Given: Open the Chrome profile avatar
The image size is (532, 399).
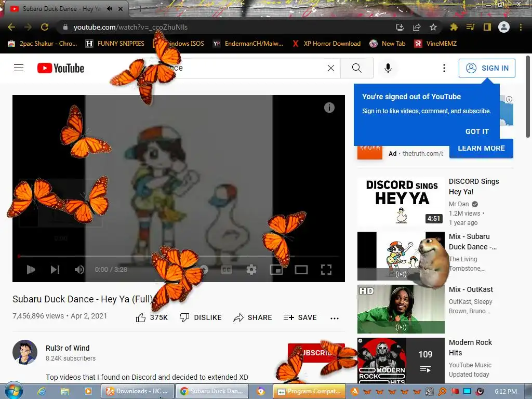Looking at the screenshot, I should (504, 27).
